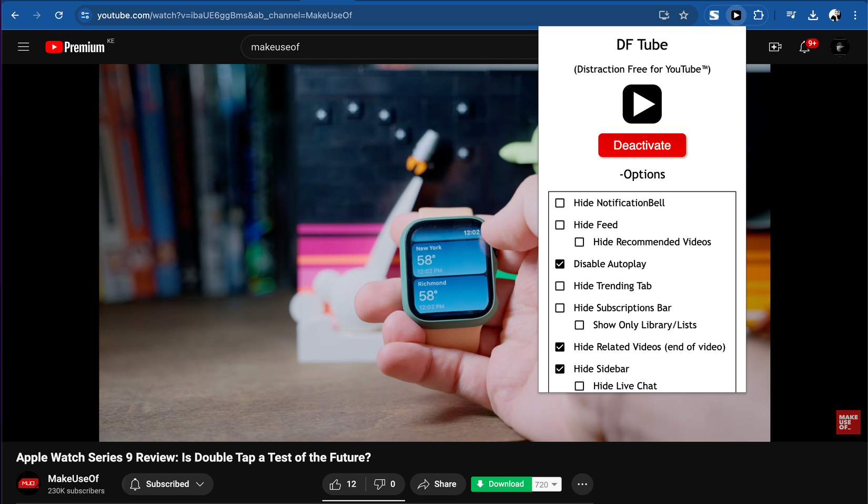Image resolution: width=868 pixels, height=504 pixels.
Task: Open Chrome downloads icon
Action: tap(813, 15)
